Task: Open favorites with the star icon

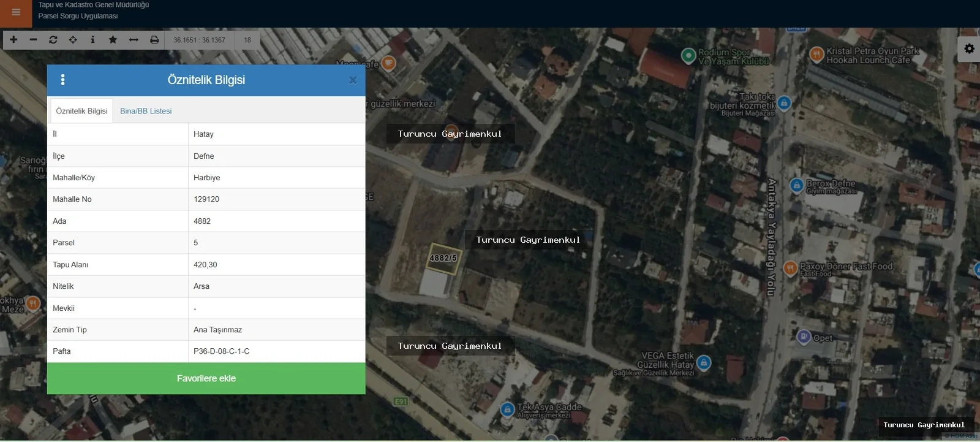Action: point(113,40)
